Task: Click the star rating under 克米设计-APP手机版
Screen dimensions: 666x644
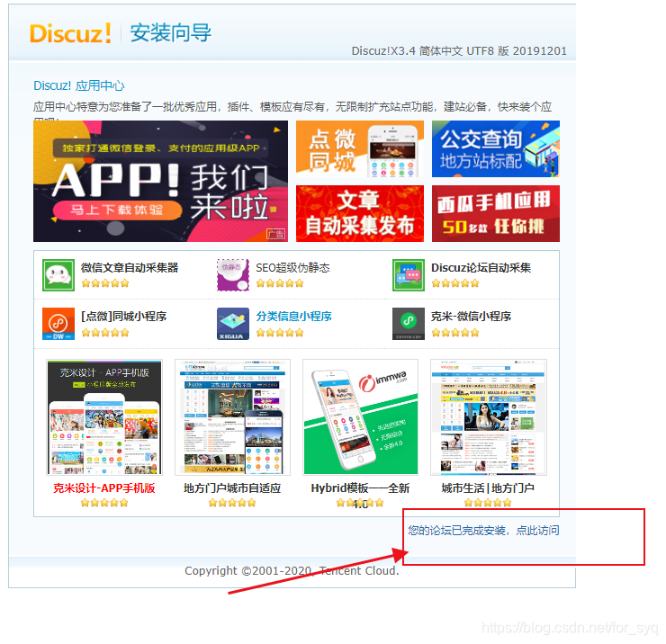Action: pyautogui.click(x=104, y=503)
